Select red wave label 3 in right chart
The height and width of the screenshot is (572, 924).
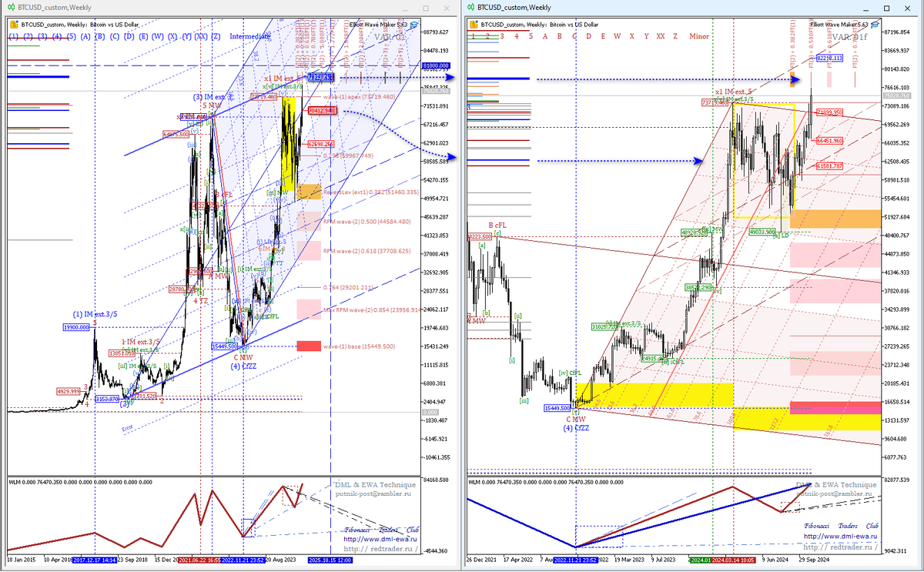click(501, 36)
